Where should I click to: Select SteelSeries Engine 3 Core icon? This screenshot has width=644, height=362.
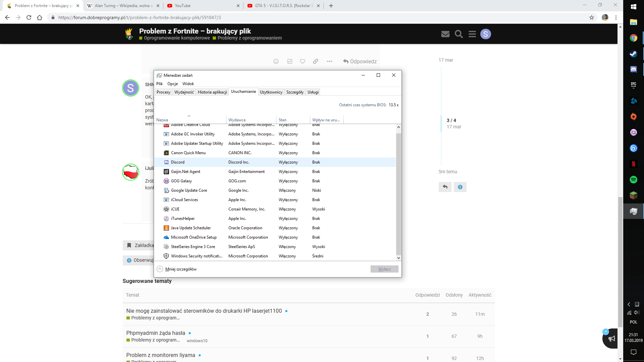[166, 247]
